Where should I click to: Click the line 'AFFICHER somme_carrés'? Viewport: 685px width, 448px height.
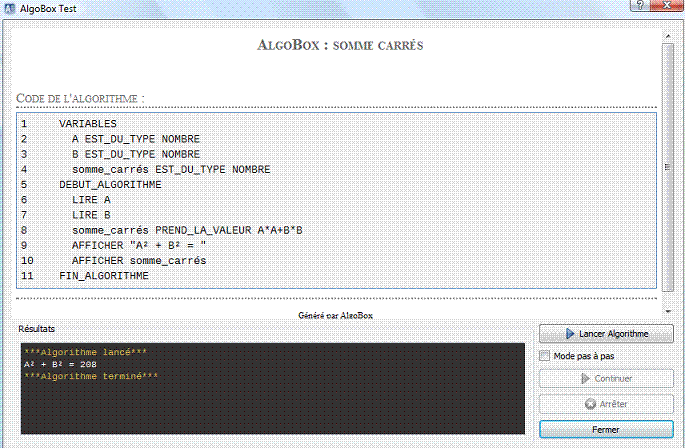click(139, 261)
